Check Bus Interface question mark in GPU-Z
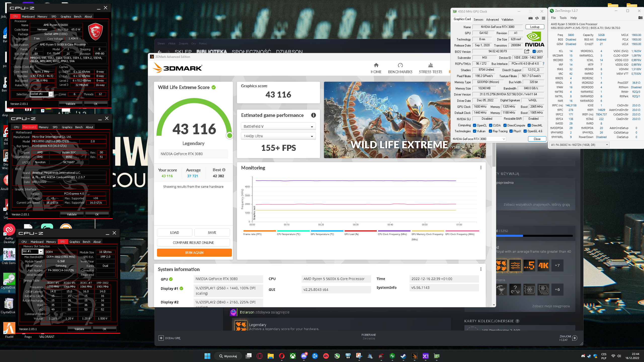The image size is (644, 362). 543,64
